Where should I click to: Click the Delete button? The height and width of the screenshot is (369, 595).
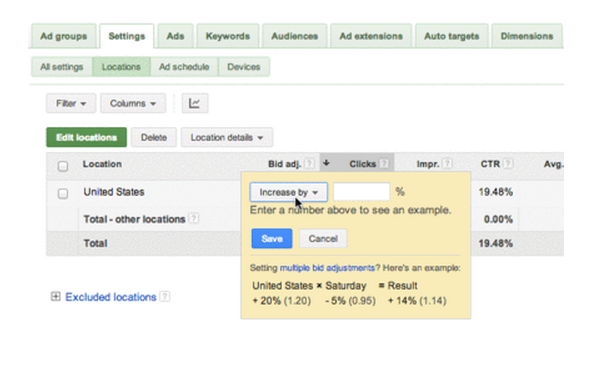[x=154, y=137]
